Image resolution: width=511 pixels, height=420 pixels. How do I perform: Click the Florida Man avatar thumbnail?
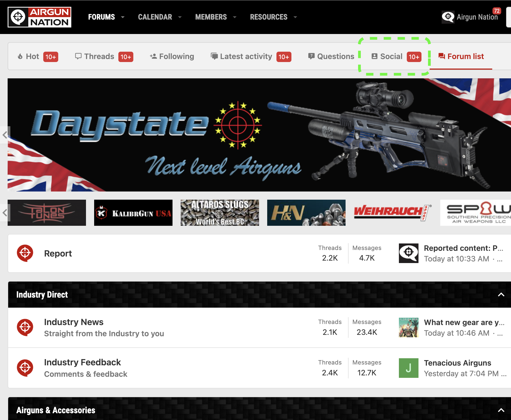[409, 328]
